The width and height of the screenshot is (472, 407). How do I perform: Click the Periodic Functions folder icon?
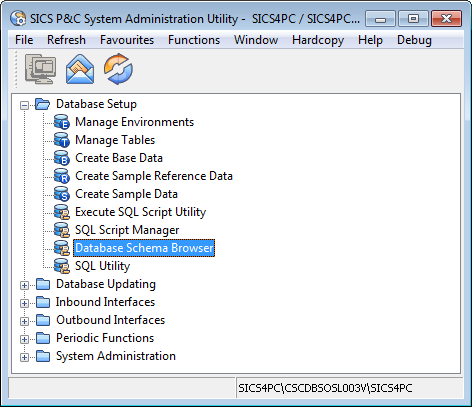43,338
